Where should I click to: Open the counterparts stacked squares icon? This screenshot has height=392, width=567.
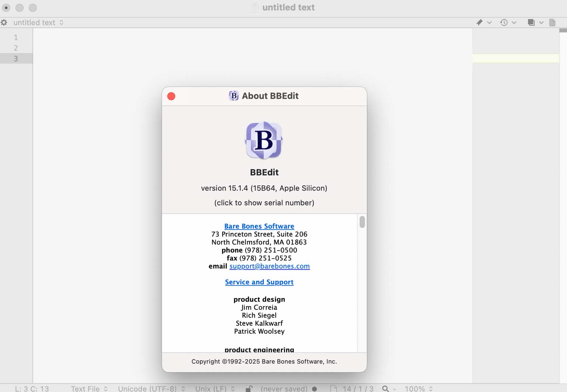point(531,22)
